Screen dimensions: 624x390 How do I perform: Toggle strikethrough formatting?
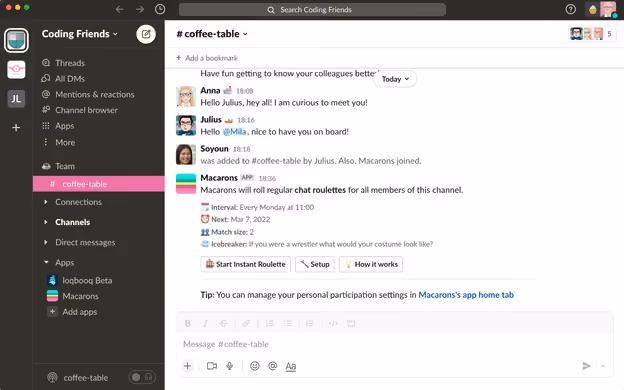click(x=223, y=324)
